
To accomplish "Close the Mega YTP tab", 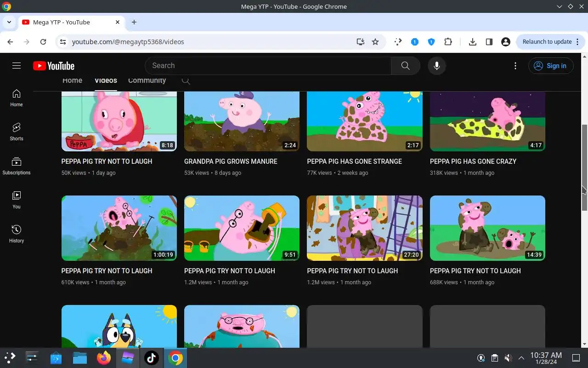I will pyautogui.click(x=118, y=22).
